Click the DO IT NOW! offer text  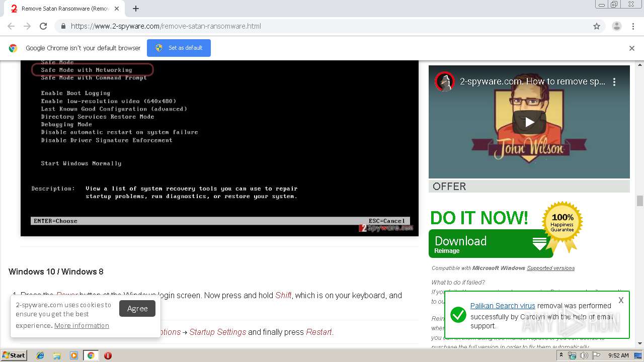[x=479, y=218]
